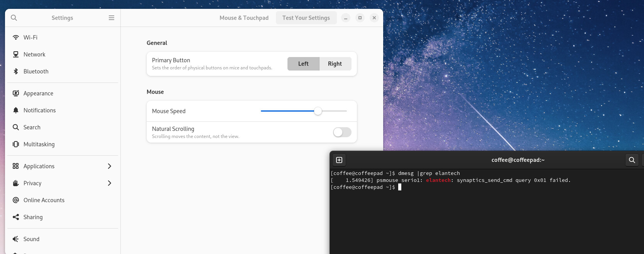The width and height of the screenshot is (644, 254).
Task: Open search in the terminal window
Action: click(632, 160)
